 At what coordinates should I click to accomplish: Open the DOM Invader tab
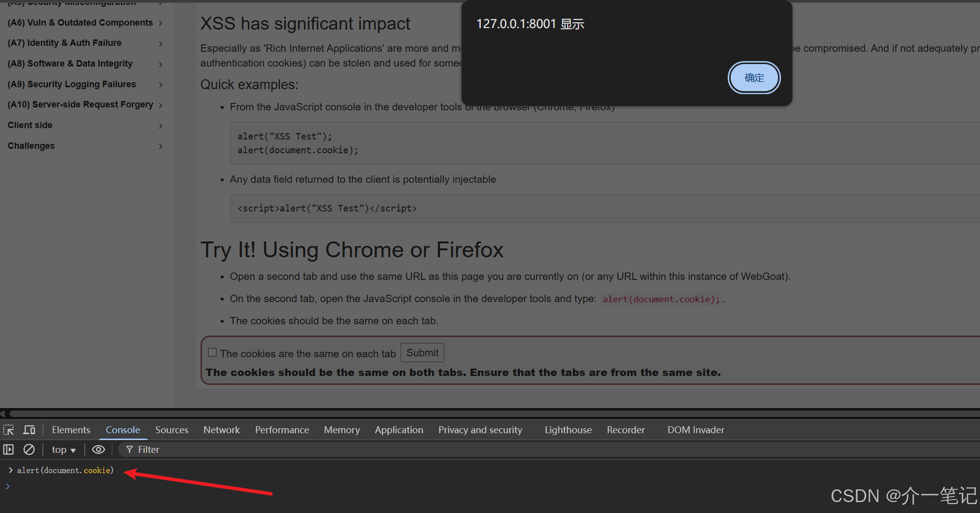696,430
